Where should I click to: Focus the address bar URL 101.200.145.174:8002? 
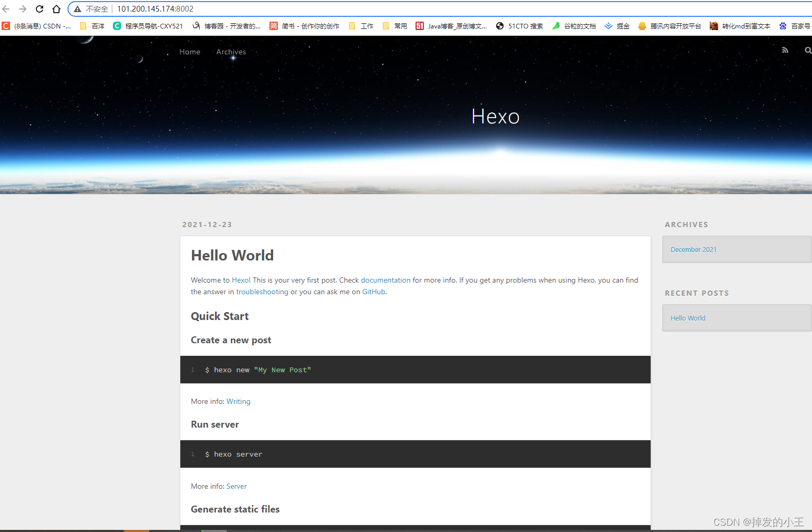point(155,9)
